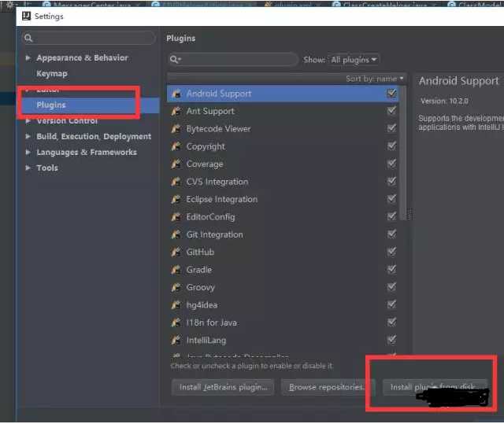Click the CVS Integration plugin icon

pos(176,182)
